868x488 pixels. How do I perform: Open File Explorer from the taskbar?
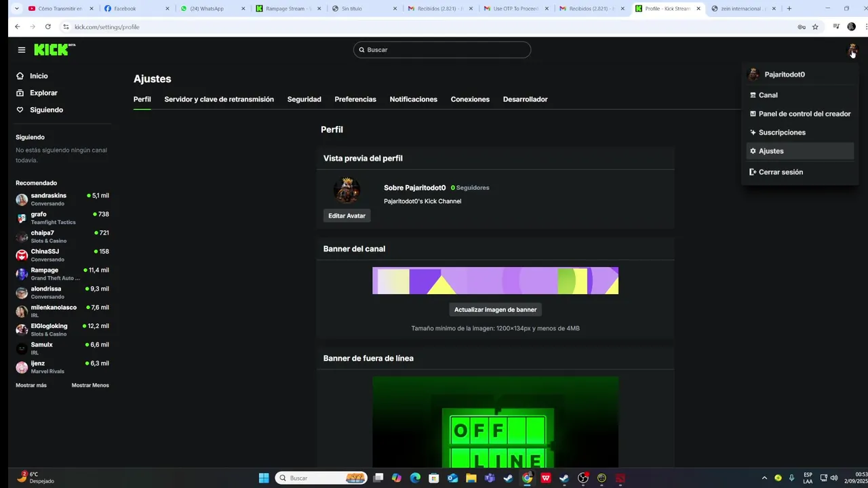click(471, 478)
